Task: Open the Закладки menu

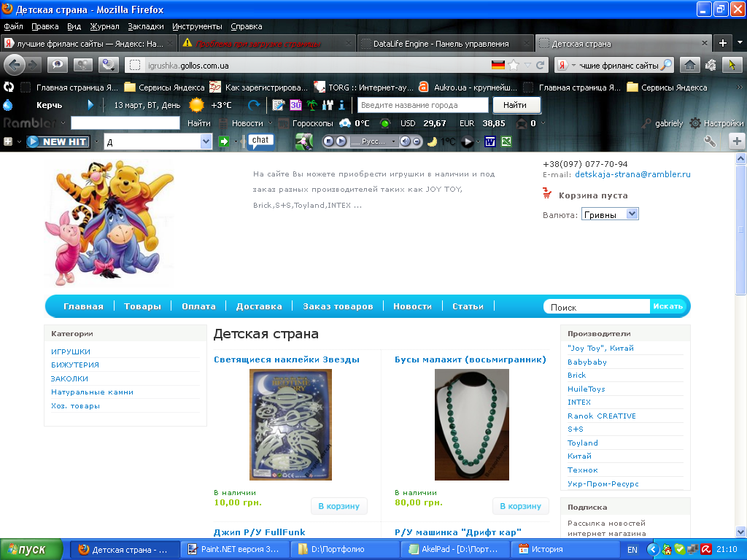Action: (146, 27)
